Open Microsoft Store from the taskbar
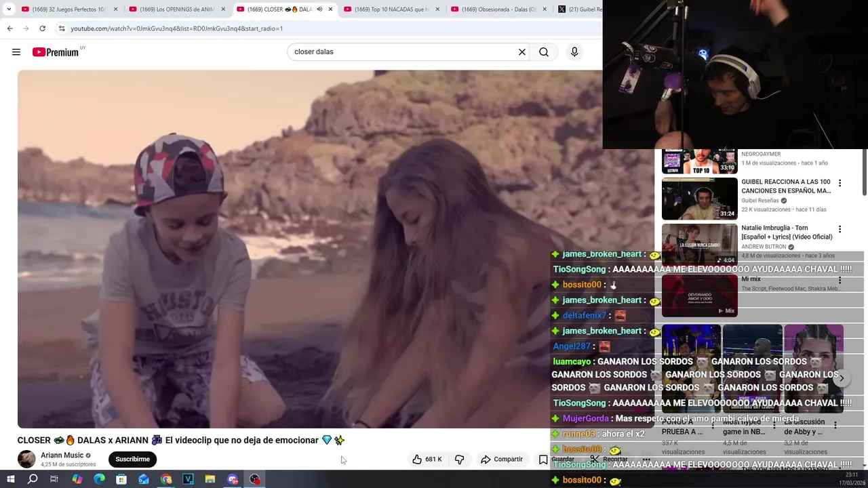This screenshot has width=868, height=488. click(121, 479)
